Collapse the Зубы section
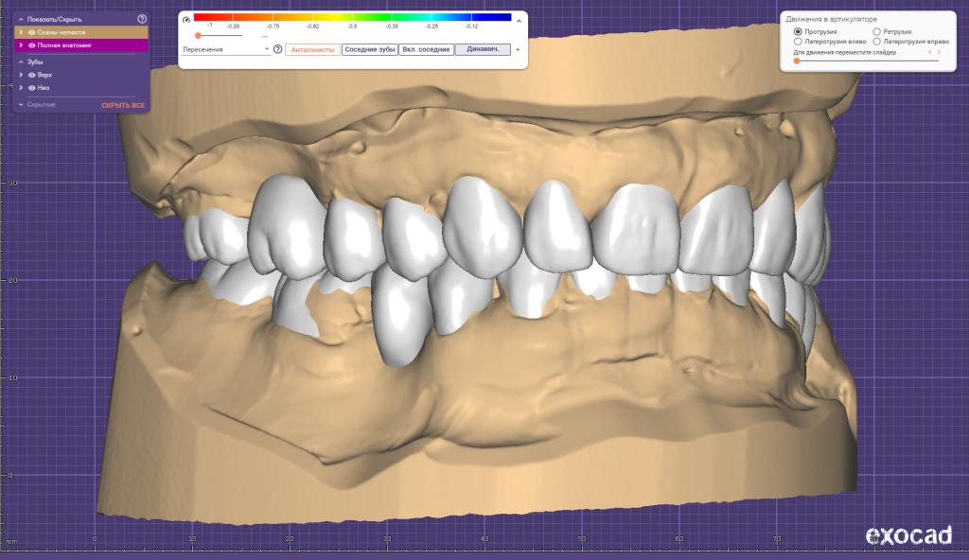The image size is (969, 560). click(x=21, y=61)
